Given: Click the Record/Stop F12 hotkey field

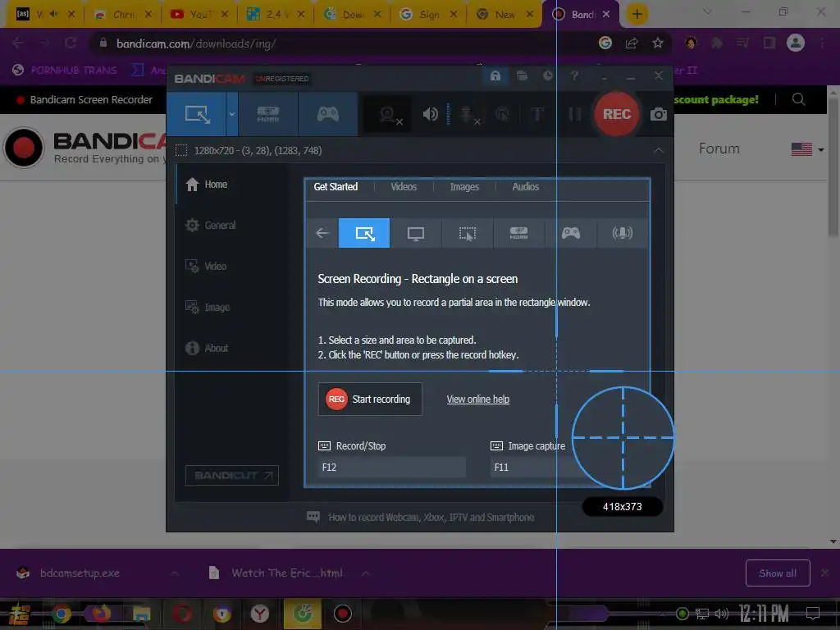Looking at the screenshot, I should pyautogui.click(x=391, y=467).
